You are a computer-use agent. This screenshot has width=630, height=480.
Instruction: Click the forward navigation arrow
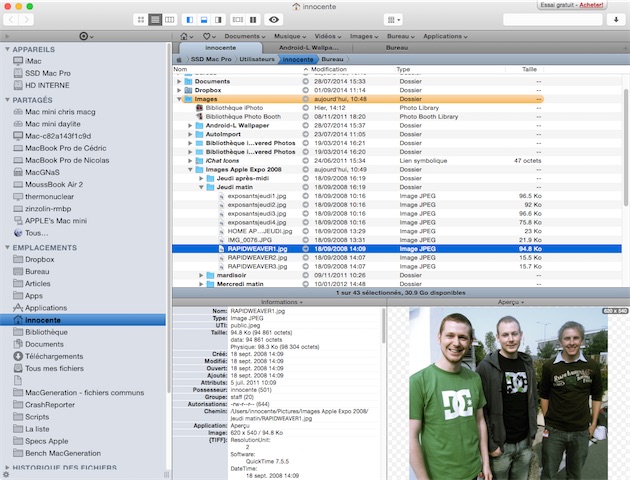point(26,20)
